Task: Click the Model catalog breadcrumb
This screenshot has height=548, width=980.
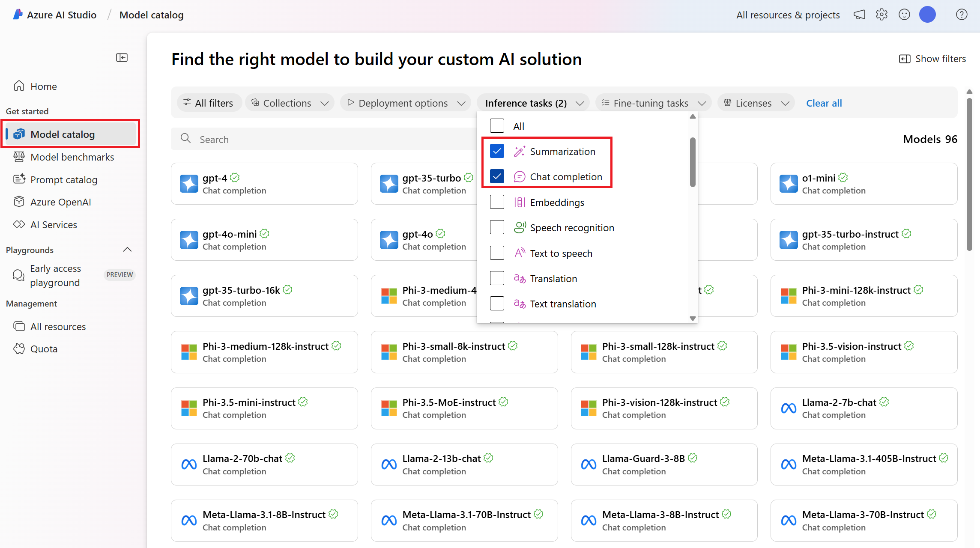Action: click(x=151, y=15)
